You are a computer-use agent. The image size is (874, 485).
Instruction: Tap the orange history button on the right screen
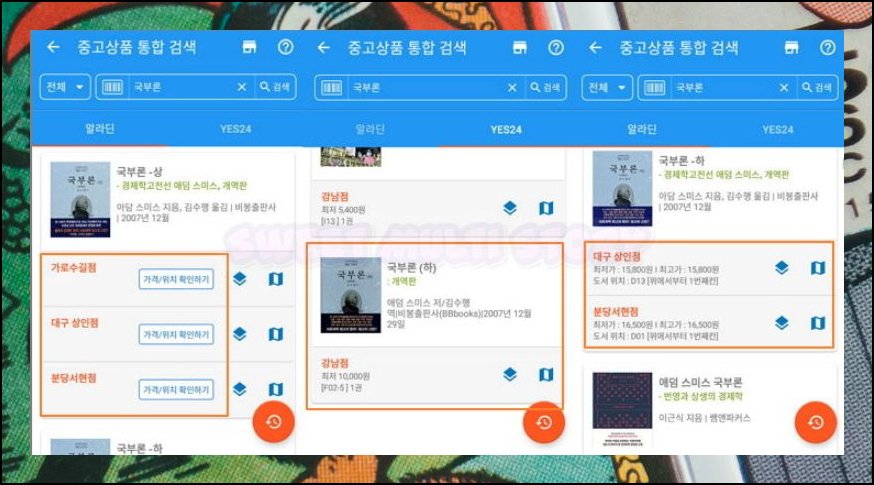point(815,423)
